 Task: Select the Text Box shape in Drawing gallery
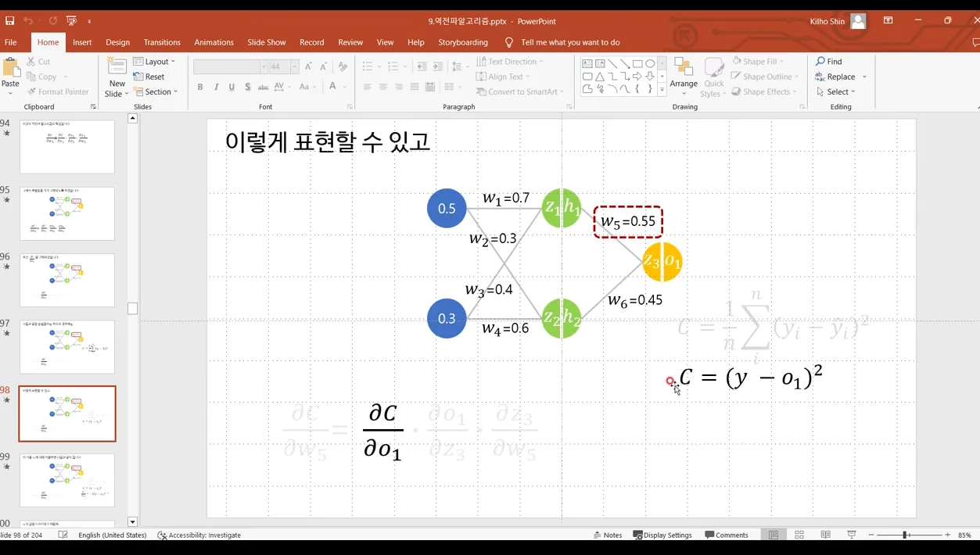point(587,64)
